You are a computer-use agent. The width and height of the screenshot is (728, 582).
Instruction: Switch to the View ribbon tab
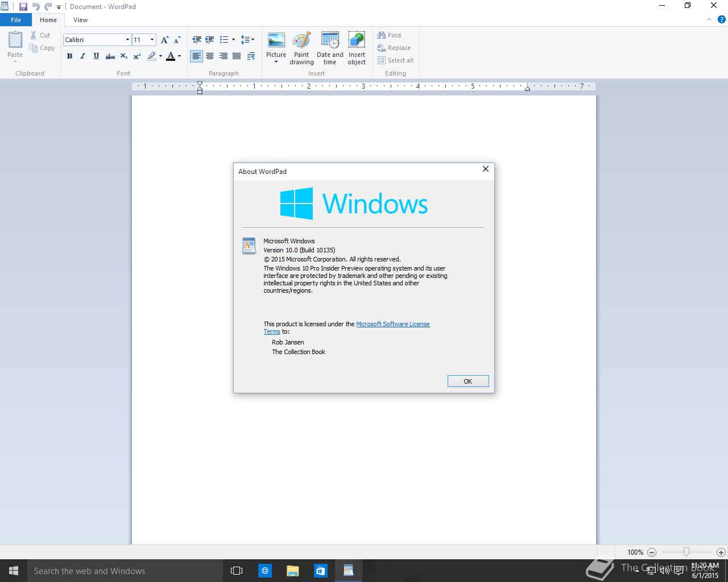[80, 20]
